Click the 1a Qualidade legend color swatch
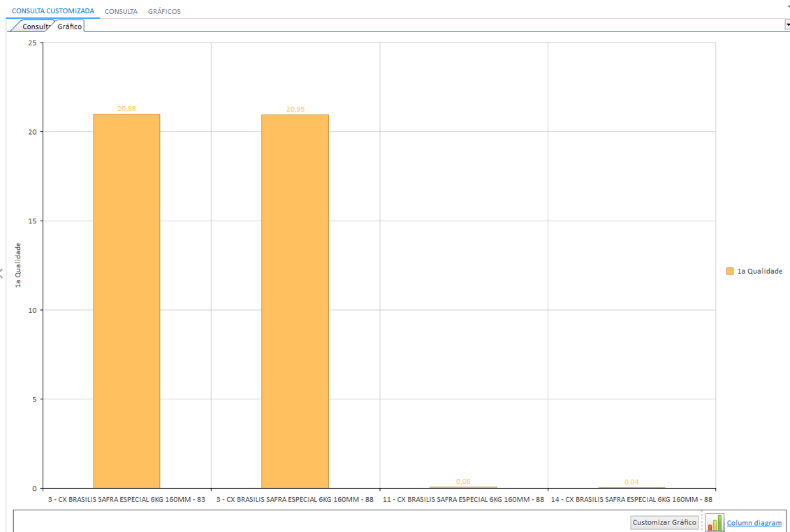 [x=729, y=271]
